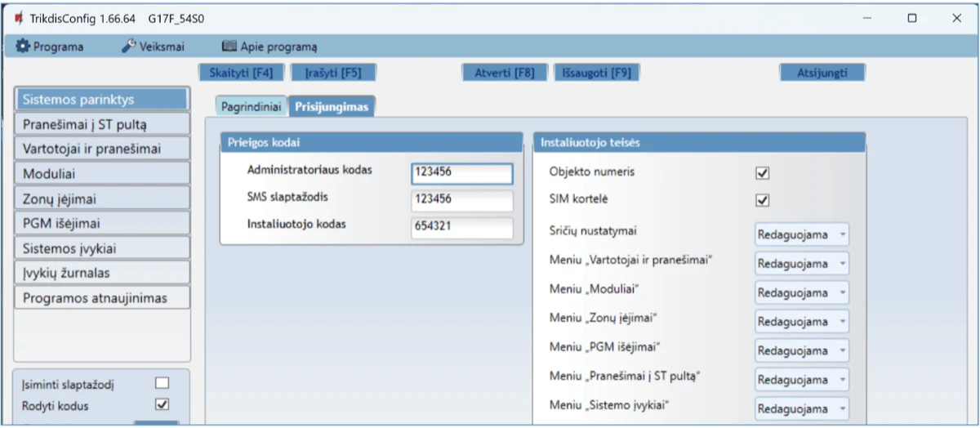Viewport: 980px width, 428px height.
Task: Uncheck the Objekto numeris checkbox
Action: point(764,173)
